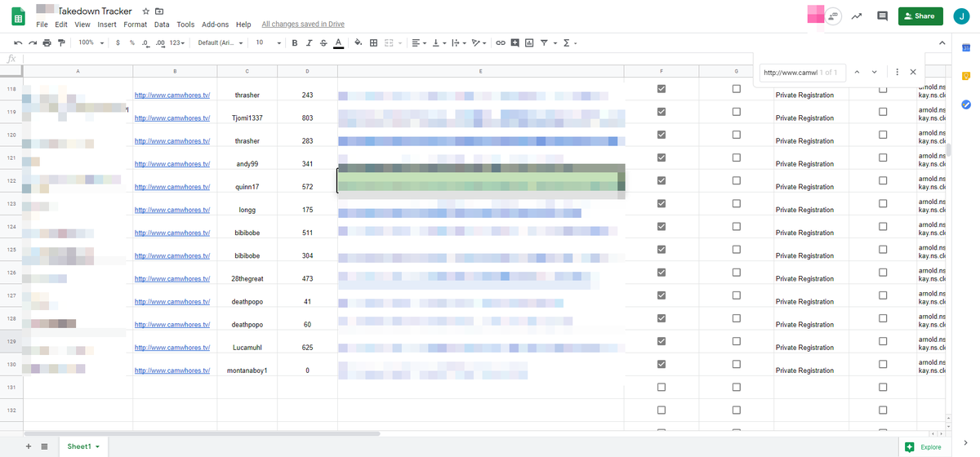Uncheck column F checkbox in row 118
This screenshot has width=980, height=457.
point(661,89)
